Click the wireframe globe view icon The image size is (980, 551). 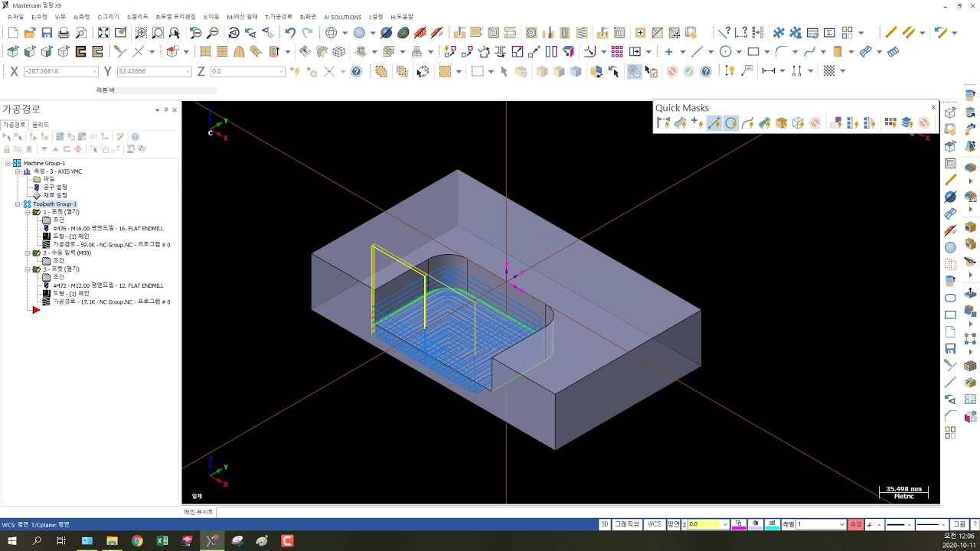[332, 33]
